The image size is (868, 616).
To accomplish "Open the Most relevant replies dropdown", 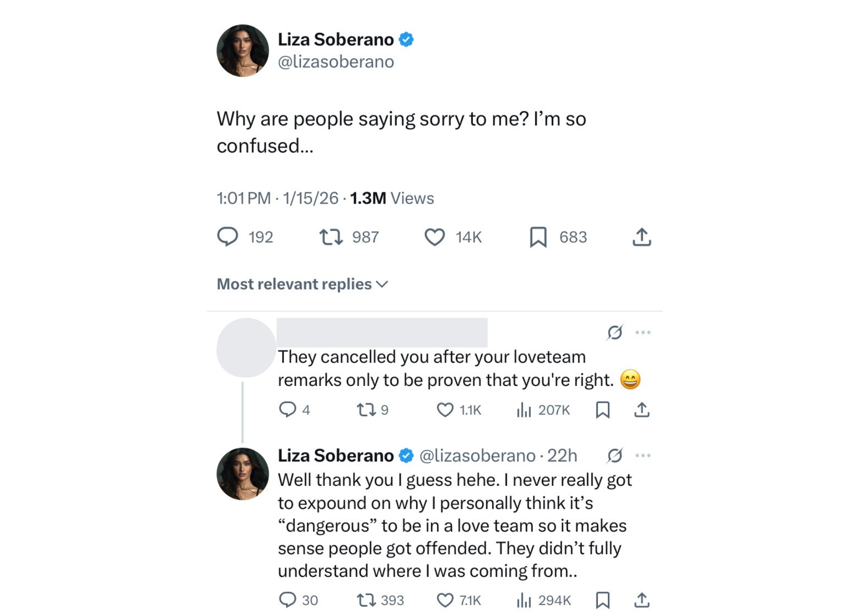I will coord(302,284).
